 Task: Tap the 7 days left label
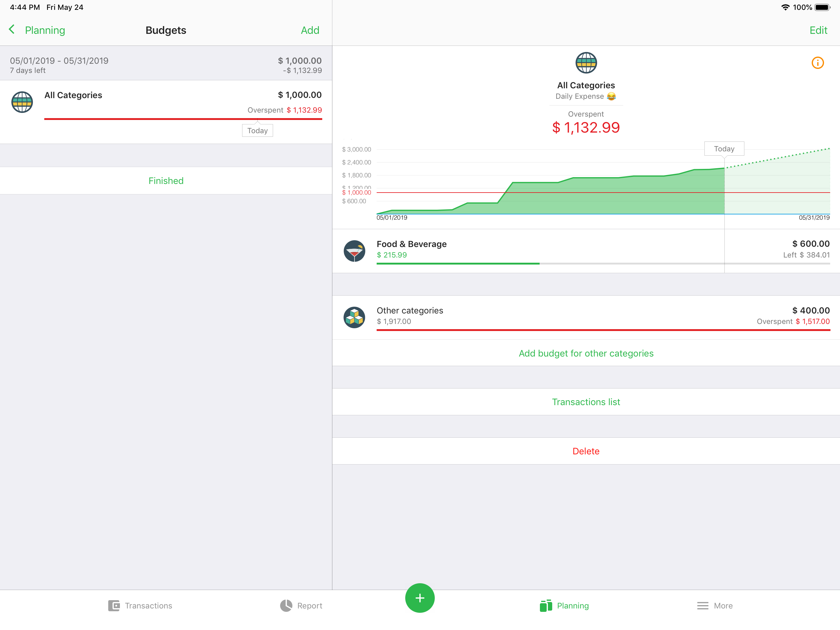pos(28,70)
